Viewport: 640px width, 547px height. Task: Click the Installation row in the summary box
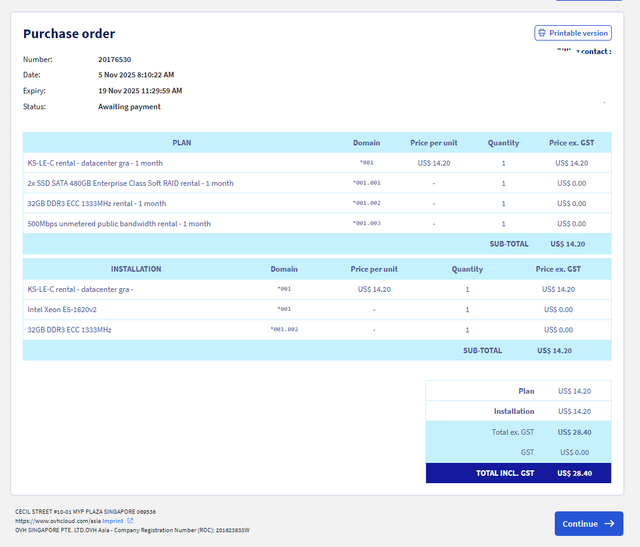pyautogui.click(x=518, y=411)
